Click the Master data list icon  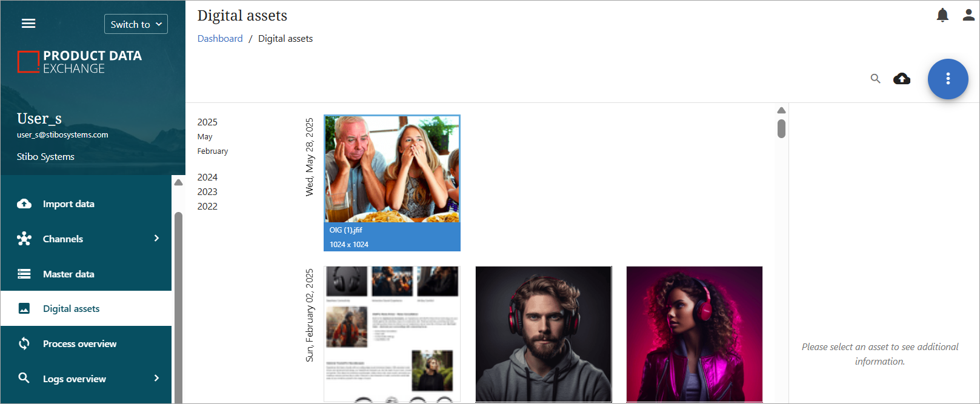pos(24,274)
